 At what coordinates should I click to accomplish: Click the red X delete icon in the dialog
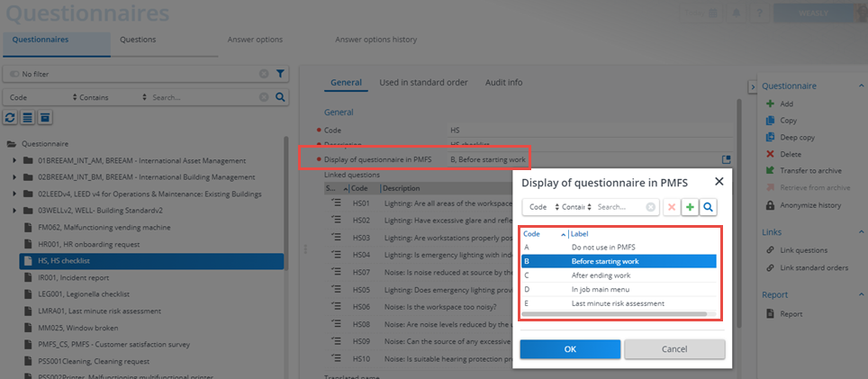(x=672, y=207)
